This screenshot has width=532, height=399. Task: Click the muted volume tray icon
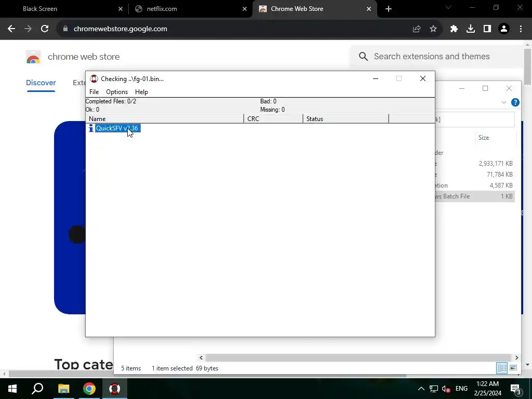point(446,389)
